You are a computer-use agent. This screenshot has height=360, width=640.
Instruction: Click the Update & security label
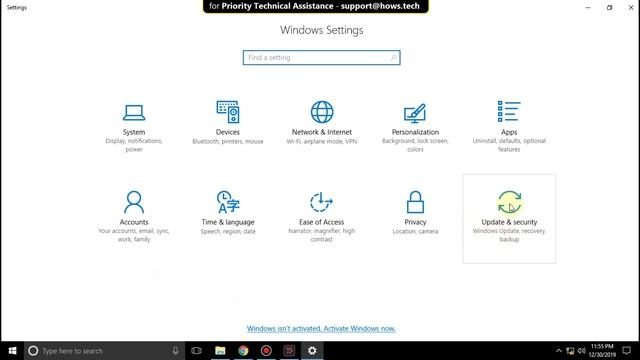(509, 222)
